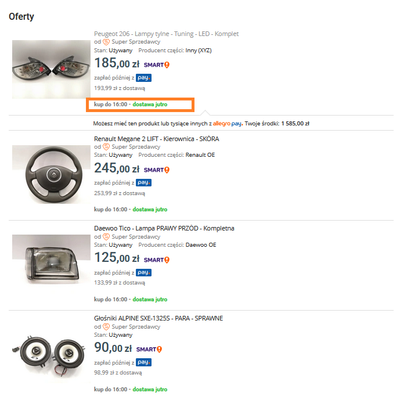Image resolution: width=400 pixels, height=396 pixels.
Task: Click the SMART badge next to 245,00 zł
Action: [x=156, y=170]
